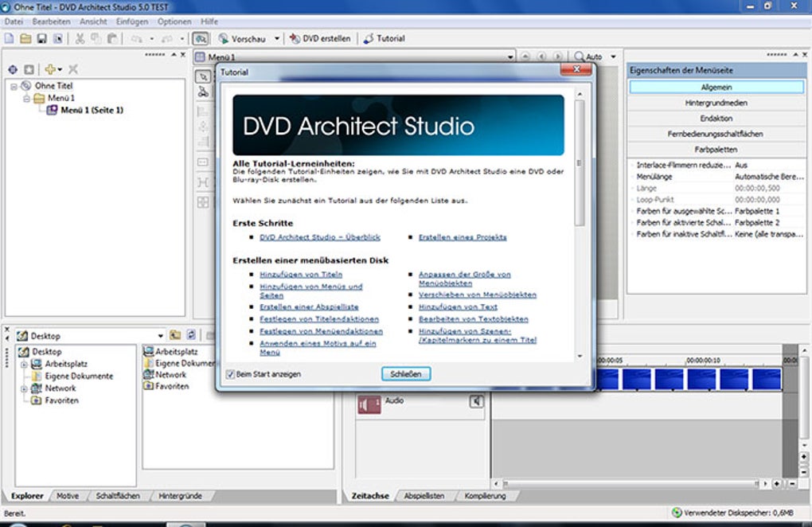
Task: Click the yellow plus insert icon
Action: [x=49, y=69]
